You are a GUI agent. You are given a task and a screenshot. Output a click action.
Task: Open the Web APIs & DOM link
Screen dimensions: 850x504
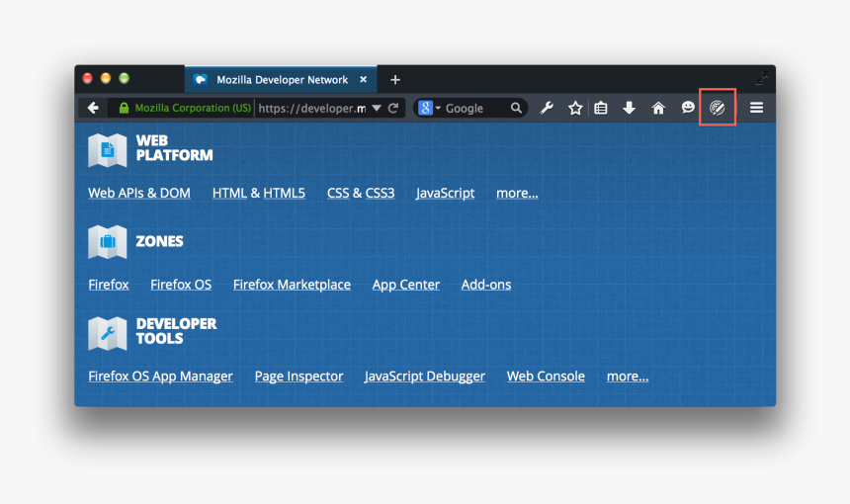click(139, 193)
